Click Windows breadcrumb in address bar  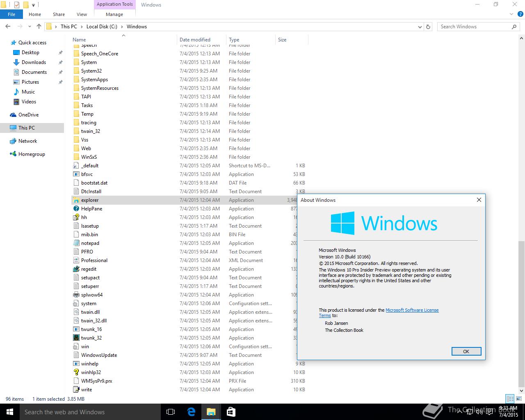coord(137,27)
